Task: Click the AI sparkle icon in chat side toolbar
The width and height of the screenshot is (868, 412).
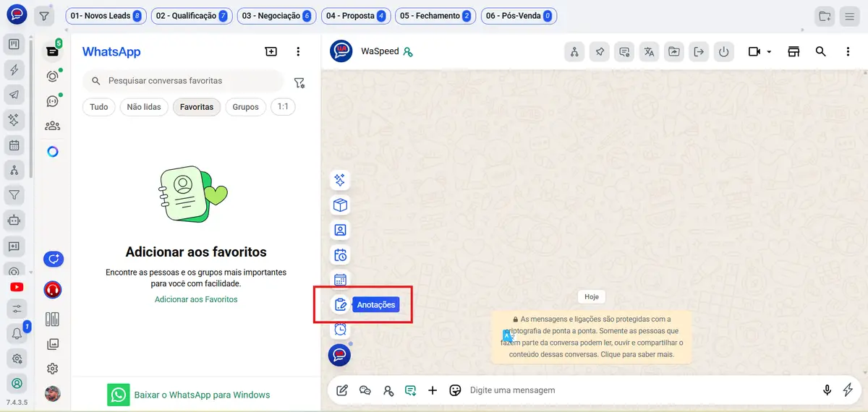Action: (340, 180)
